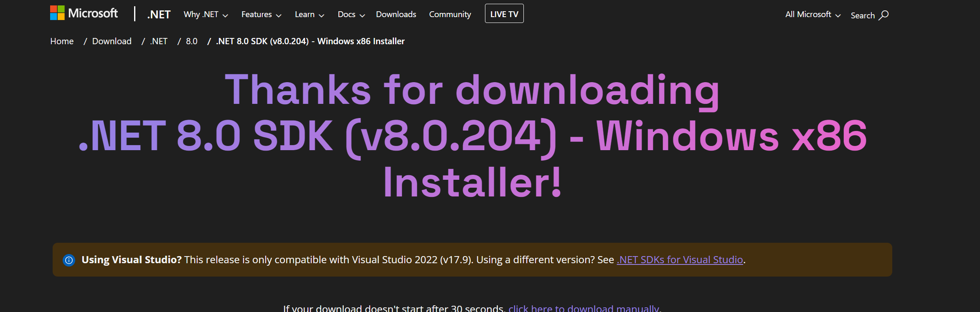Expand the Features dropdown
Screen dimensions: 980x312
click(261, 15)
